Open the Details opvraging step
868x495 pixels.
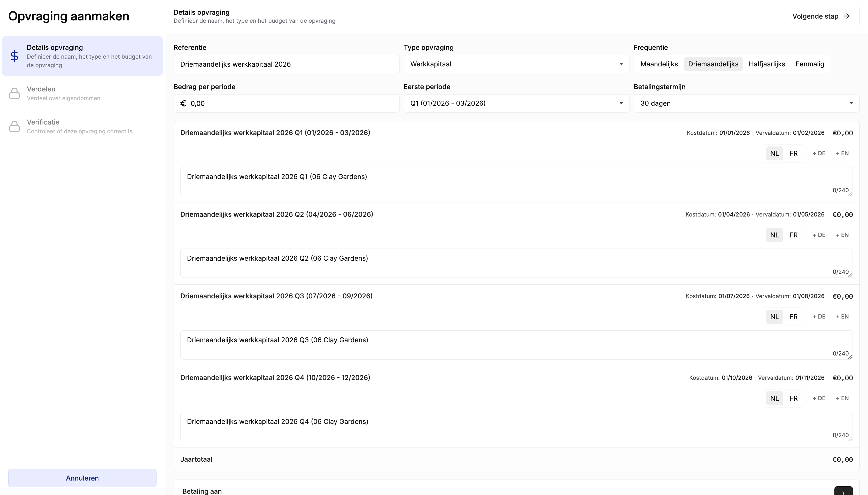[x=82, y=56]
